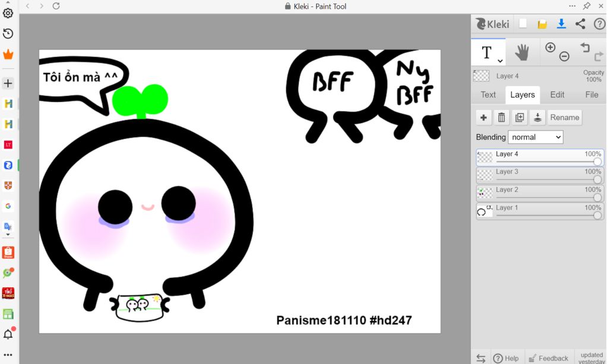
Task: Click the orange crown sidebar icon
Action: point(8,54)
